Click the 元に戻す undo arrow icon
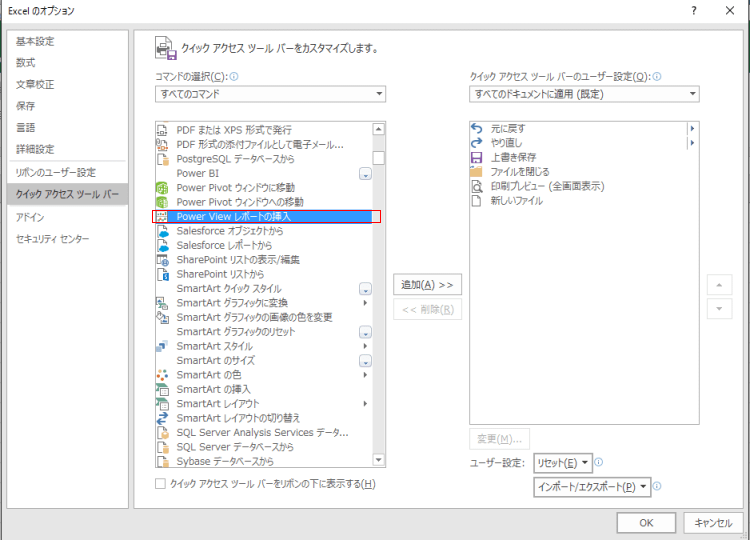 point(477,128)
